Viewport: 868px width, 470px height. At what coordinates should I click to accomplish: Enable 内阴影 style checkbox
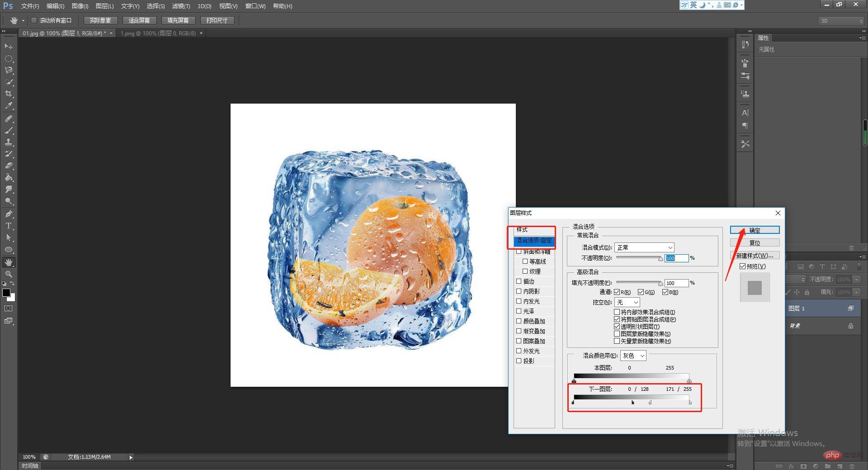point(519,291)
